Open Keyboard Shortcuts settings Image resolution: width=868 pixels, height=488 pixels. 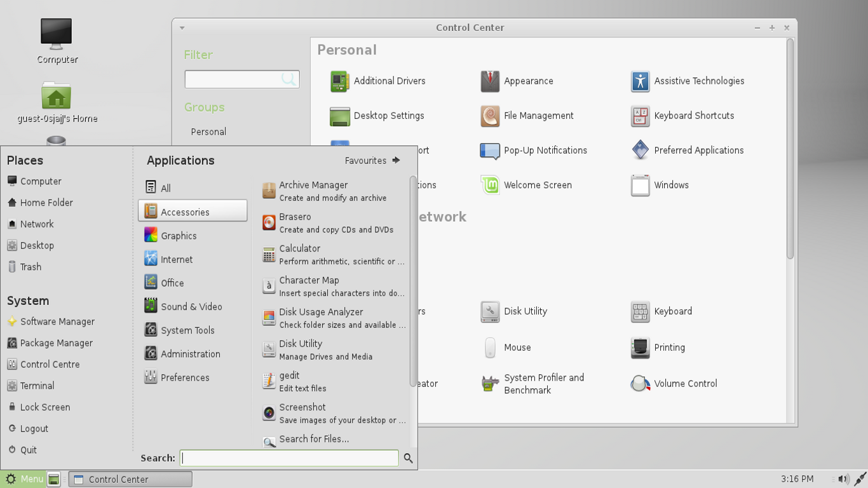point(682,116)
